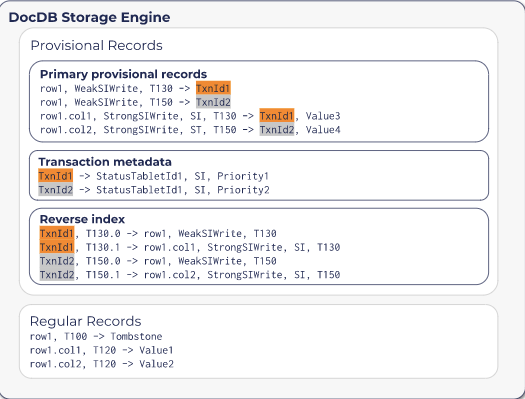Click the Value3 text in row1.col1 record
525x399 pixels.
coord(323,116)
